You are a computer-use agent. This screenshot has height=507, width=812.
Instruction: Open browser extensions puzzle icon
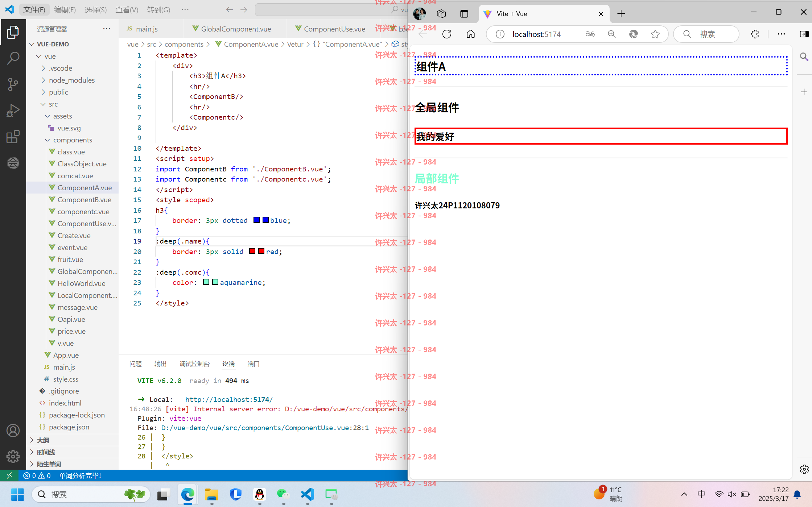[755, 34]
